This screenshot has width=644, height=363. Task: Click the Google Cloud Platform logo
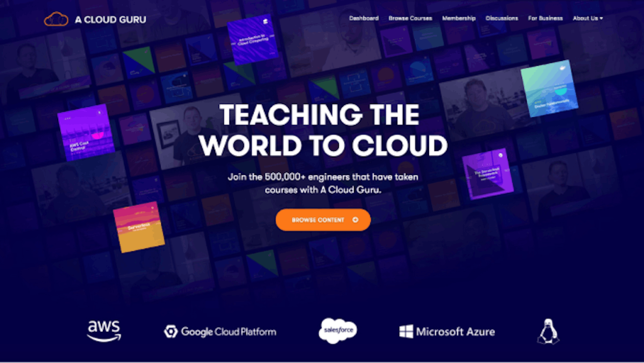220,331
